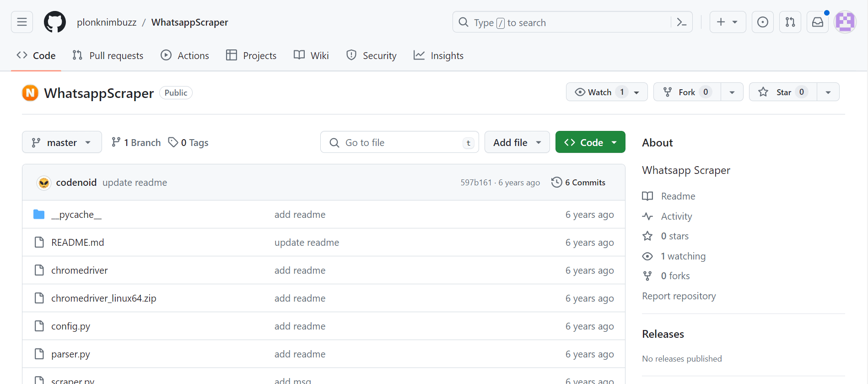868x384 pixels.
Task: Switch to the Pull requests tab
Action: 108,56
